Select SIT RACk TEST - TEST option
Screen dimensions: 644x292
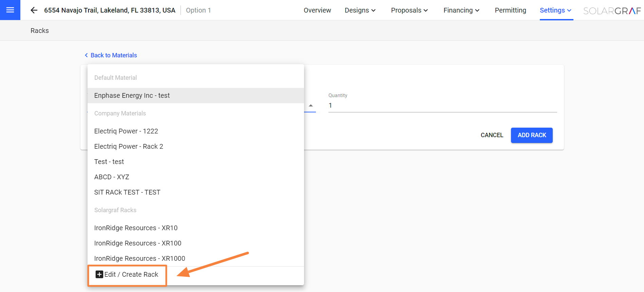[127, 192]
